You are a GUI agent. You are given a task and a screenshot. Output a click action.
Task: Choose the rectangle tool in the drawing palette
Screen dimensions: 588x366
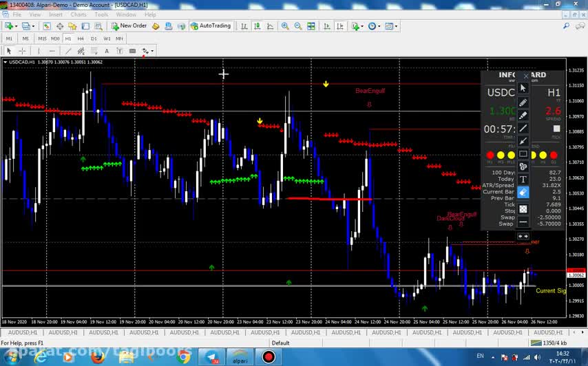(x=523, y=153)
